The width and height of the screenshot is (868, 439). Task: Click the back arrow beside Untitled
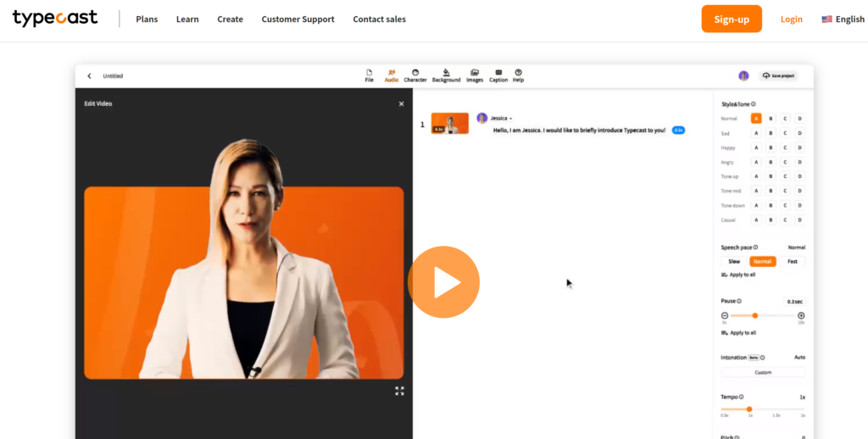pyautogui.click(x=89, y=75)
